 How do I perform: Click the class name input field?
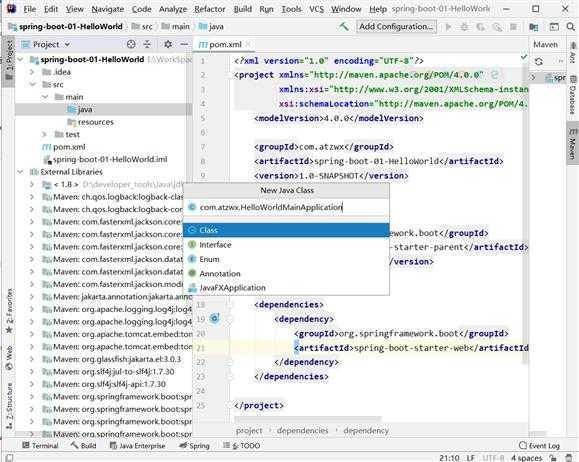(286, 207)
